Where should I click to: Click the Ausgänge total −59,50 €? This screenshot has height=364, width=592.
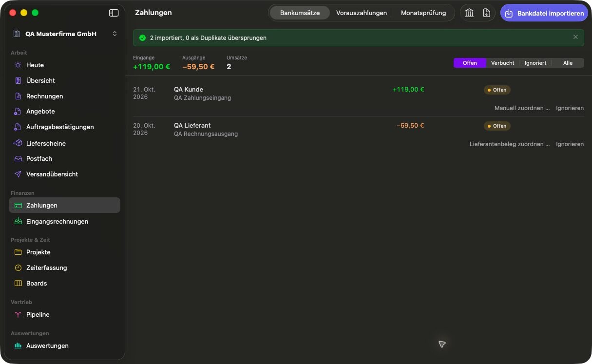tap(198, 67)
